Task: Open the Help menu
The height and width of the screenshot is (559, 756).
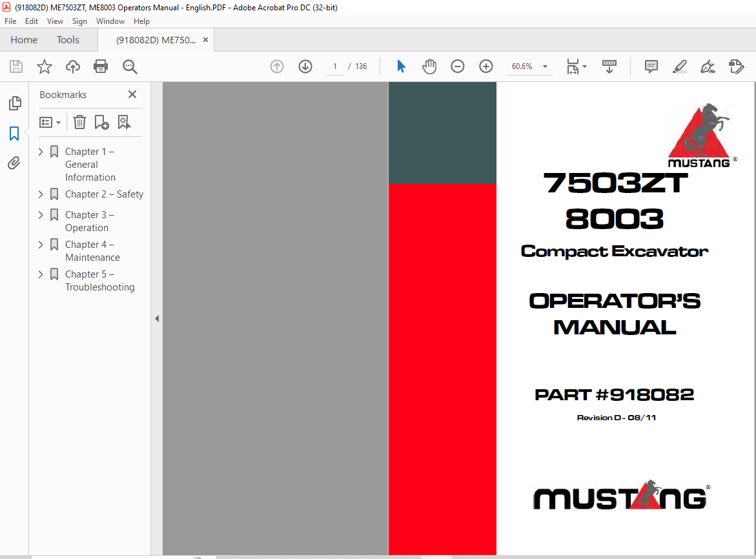Action: click(141, 21)
